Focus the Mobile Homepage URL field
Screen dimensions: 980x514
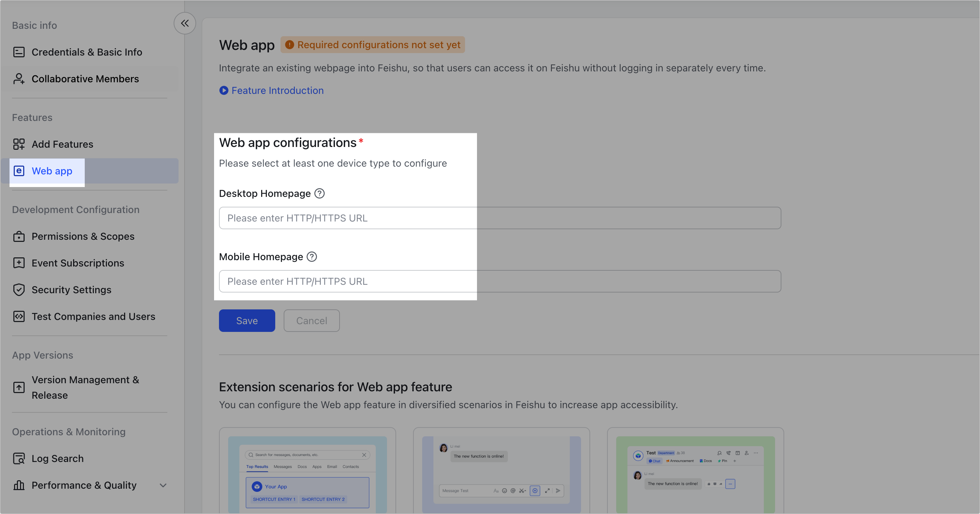pos(500,281)
